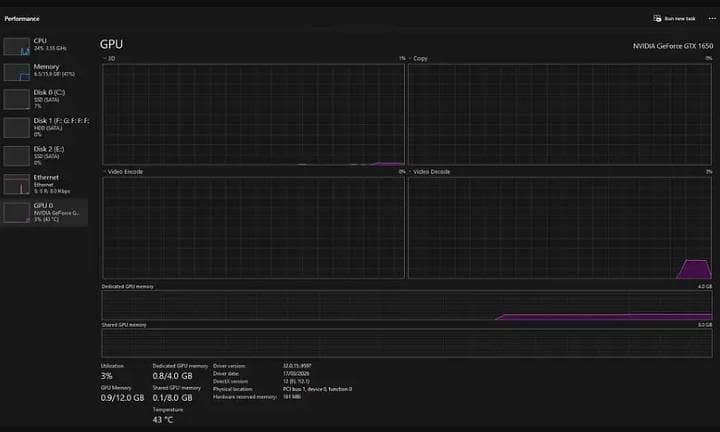Screen dimensions: 720x432
Task: Click the Shared GPU memory graph label
Action: coord(124,325)
